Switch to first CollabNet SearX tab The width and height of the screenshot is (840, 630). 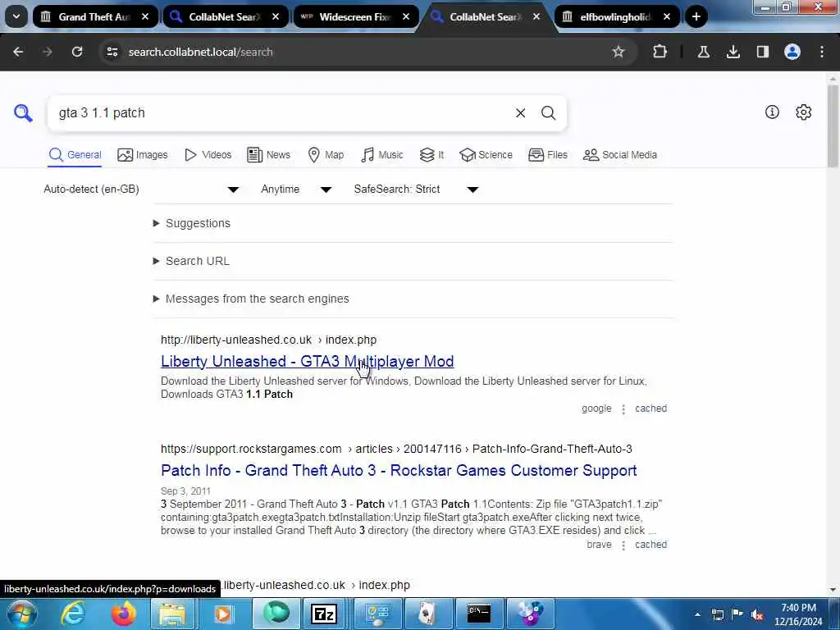coord(224,16)
